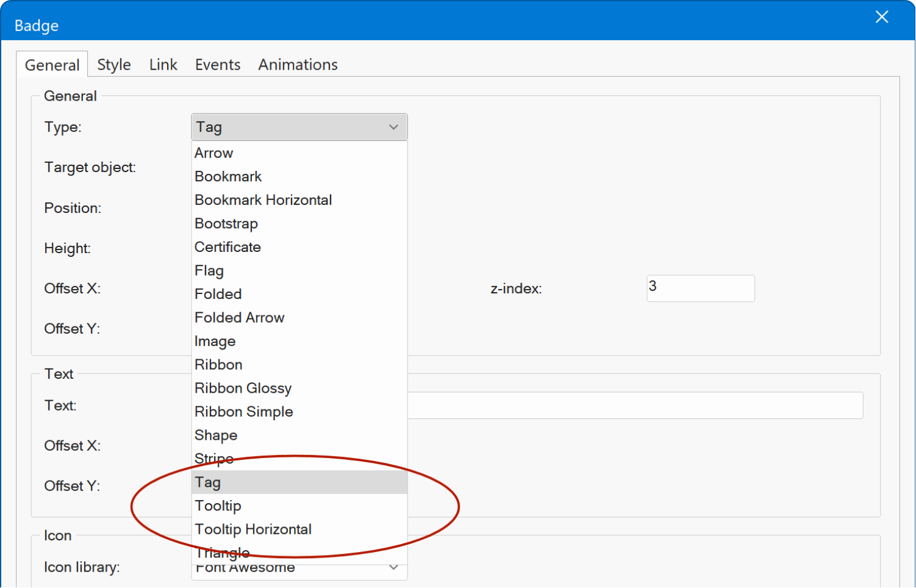Image resolution: width=916 pixels, height=588 pixels.
Task: Select Folded Arrow option
Action: pos(239,318)
